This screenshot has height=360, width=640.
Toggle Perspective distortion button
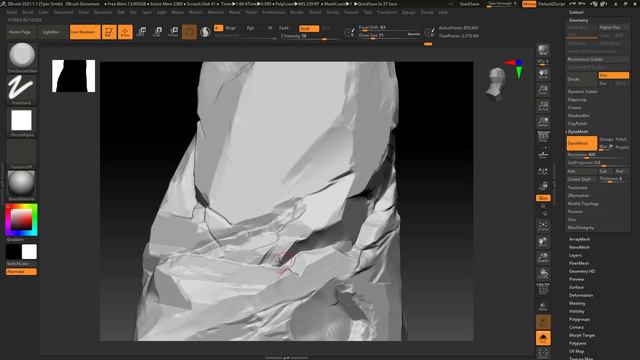pos(543,138)
